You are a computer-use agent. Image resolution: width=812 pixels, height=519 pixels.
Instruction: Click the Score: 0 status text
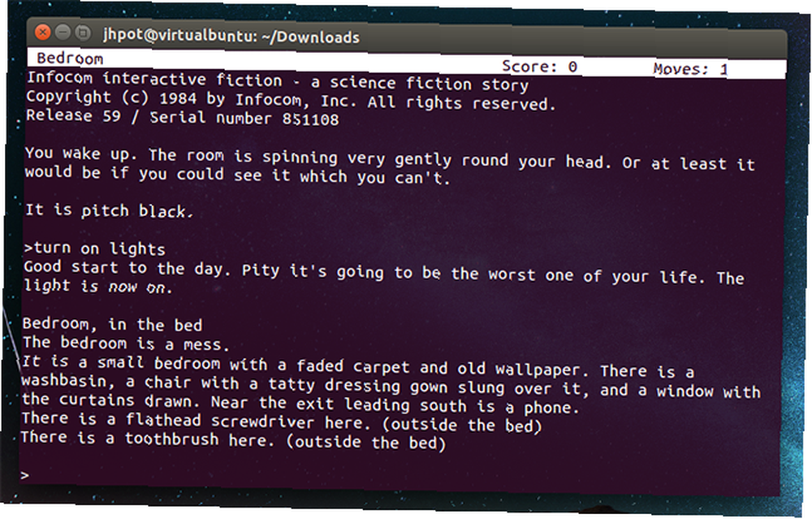click(x=539, y=67)
